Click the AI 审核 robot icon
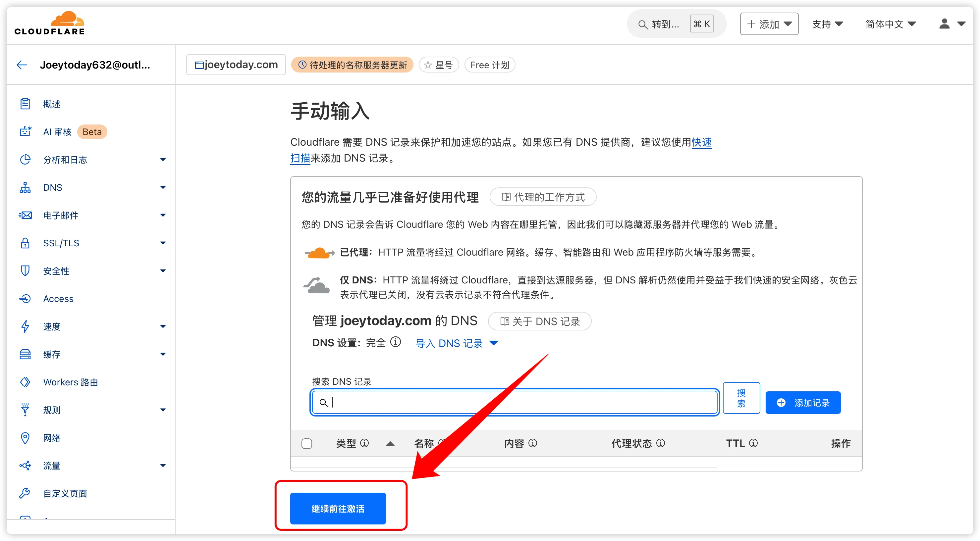980x541 pixels. [25, 131]
